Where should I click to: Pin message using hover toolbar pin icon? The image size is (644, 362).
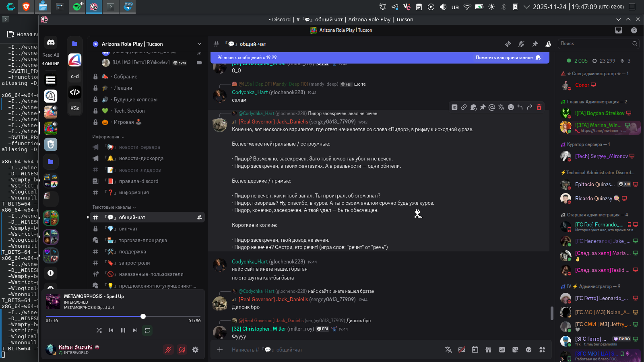point(483,107)
